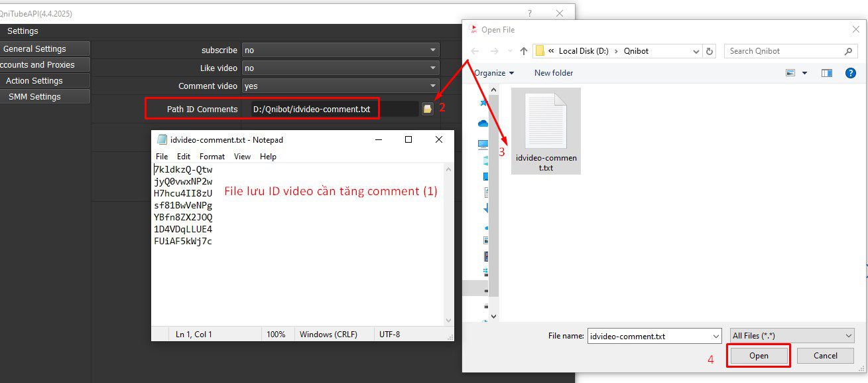Screen dimensions: 868x383
Task: Click the line FUiAF5kWj7c in Notepad
Action: coord(183,241)
